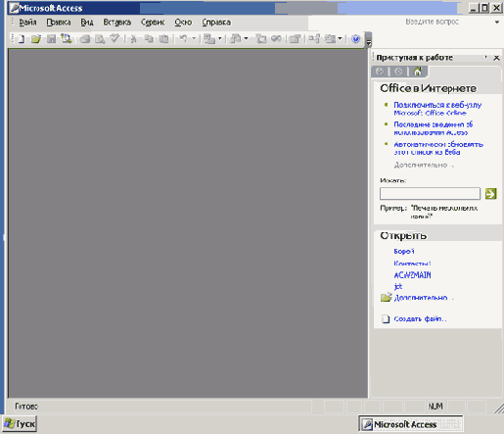The image size is (504, 434).
Task: Click the 'Искать' search text field
Action: click(x=430, y=193)
